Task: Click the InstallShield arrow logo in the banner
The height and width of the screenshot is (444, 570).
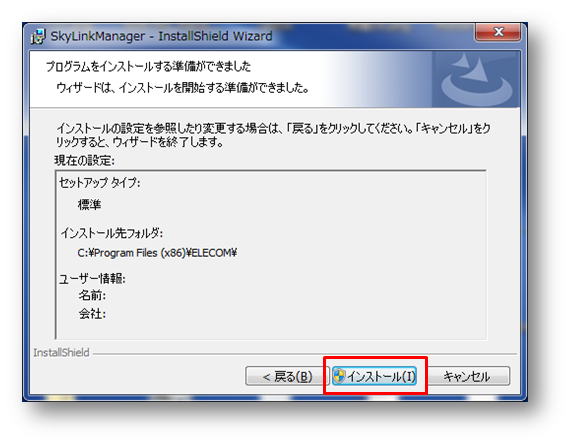Action: (475, 79)
